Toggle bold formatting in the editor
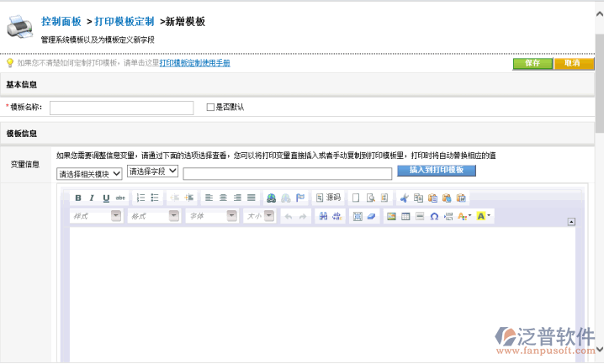The image size is (604, 364). tap(78, 198)
